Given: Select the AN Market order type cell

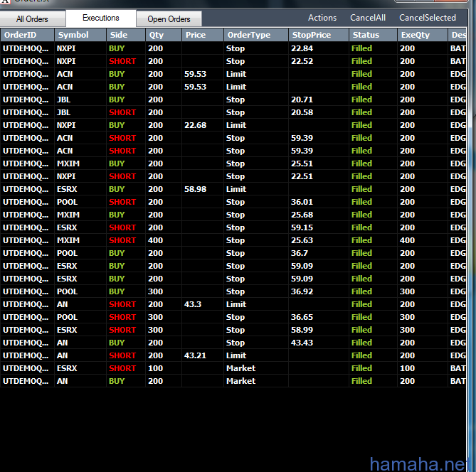Looking at the screenshot, I should pos(256,381).
